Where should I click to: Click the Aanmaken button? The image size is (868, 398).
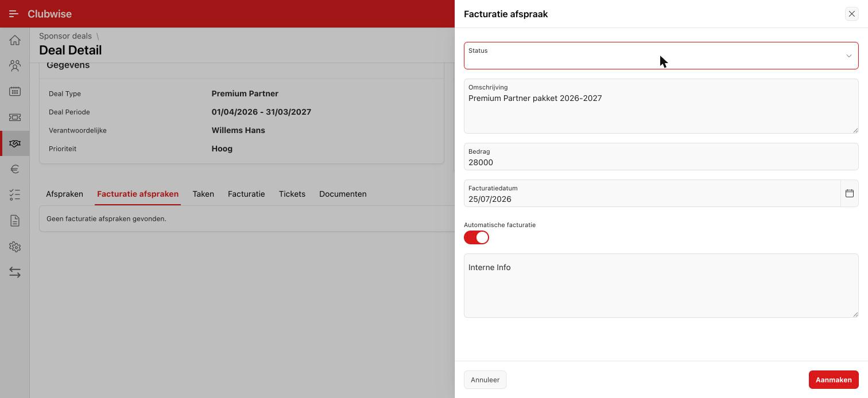click(x=834, y=380)
